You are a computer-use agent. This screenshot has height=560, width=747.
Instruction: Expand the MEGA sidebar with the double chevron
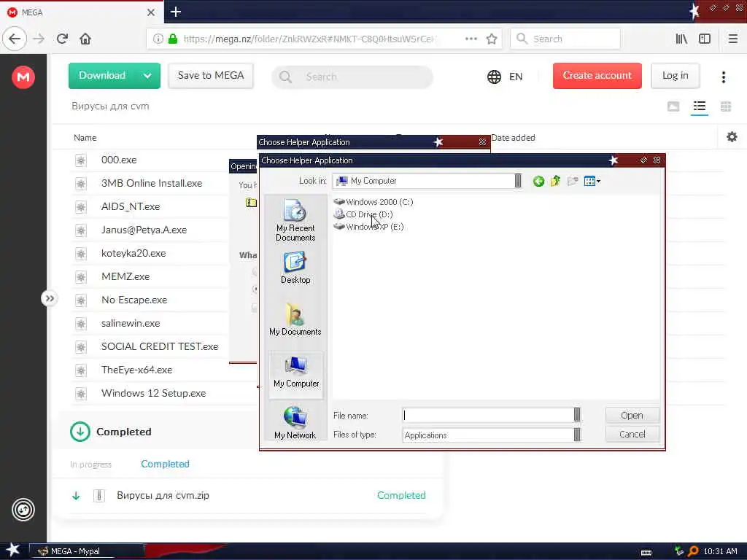click(x=49, y=298)
